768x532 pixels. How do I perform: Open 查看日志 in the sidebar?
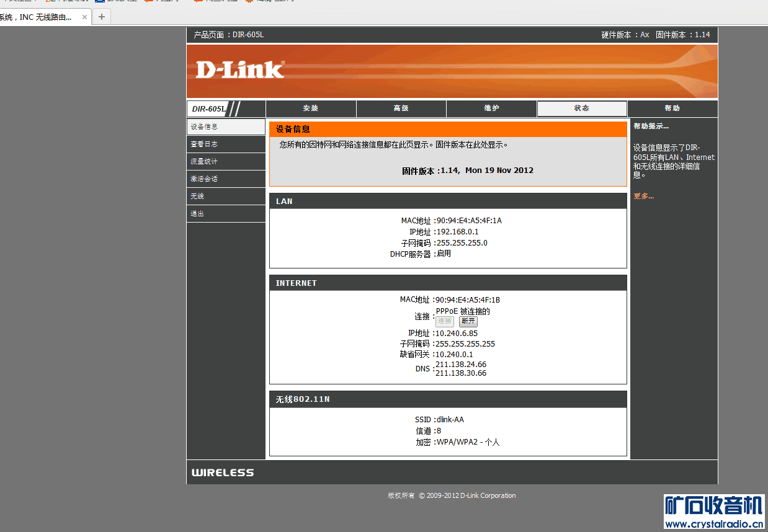226,144
